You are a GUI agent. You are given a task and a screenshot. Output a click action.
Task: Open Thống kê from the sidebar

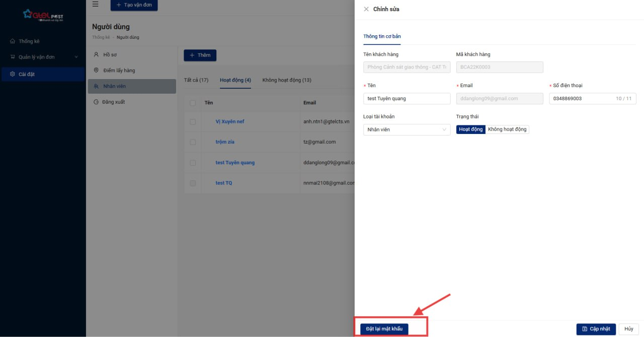coord(29,41)
